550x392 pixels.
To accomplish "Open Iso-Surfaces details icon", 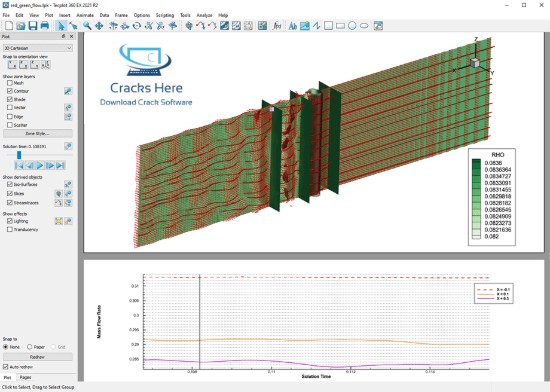I will (x=68, y=184).
